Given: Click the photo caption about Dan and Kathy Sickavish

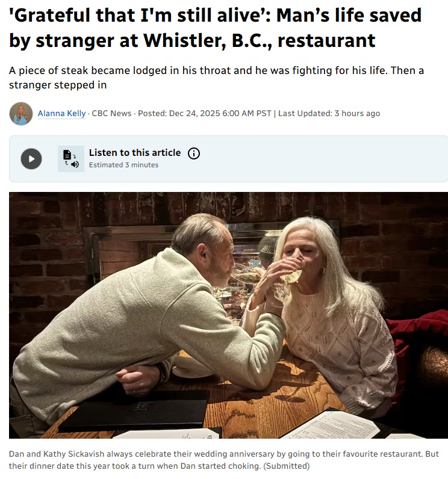Looking at the screenshot, I should point(223,460).
